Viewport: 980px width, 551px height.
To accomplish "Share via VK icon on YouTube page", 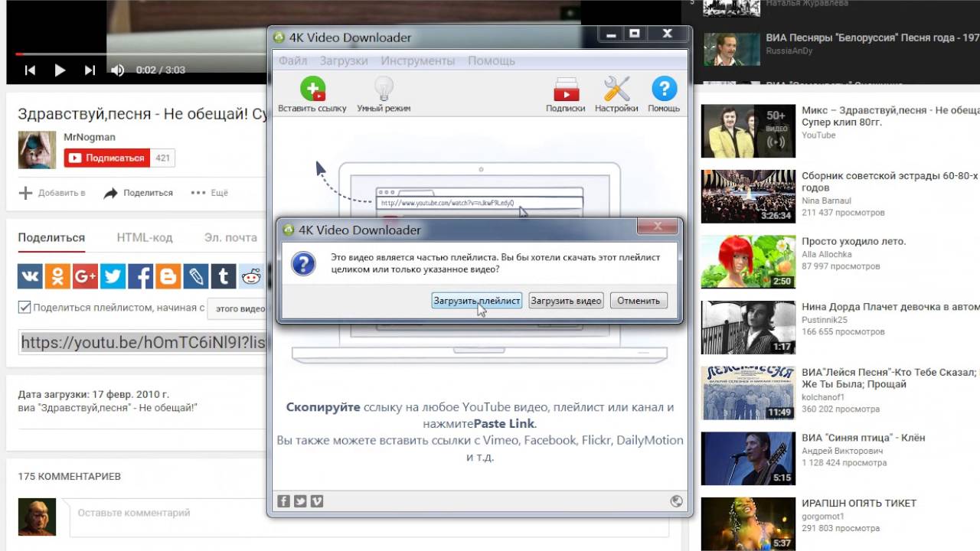I will tap(30, 275).
